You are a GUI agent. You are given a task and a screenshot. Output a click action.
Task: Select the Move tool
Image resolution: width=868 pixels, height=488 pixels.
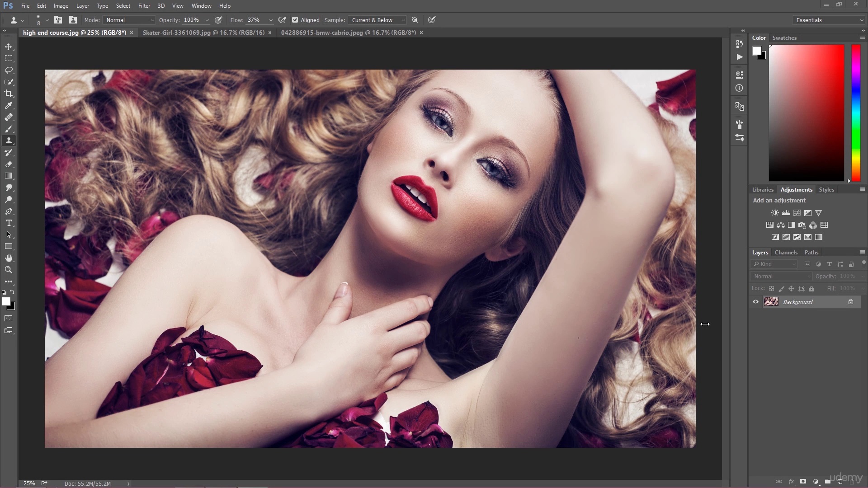(9, 47)
